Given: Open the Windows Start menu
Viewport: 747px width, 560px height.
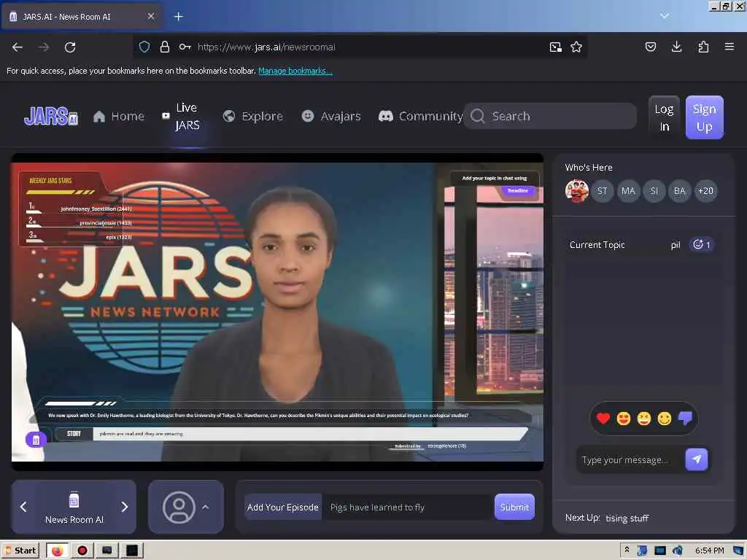Looking at the screenshot, I should pos(21,551).
